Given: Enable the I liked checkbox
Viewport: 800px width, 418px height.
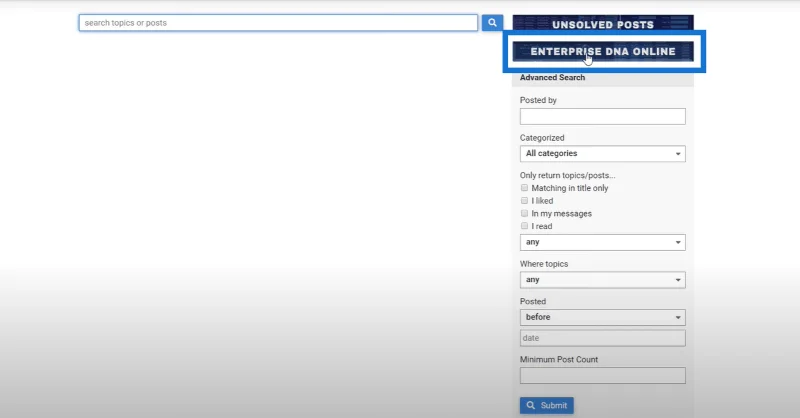Looking at the screenshot, I should point(524,201).
